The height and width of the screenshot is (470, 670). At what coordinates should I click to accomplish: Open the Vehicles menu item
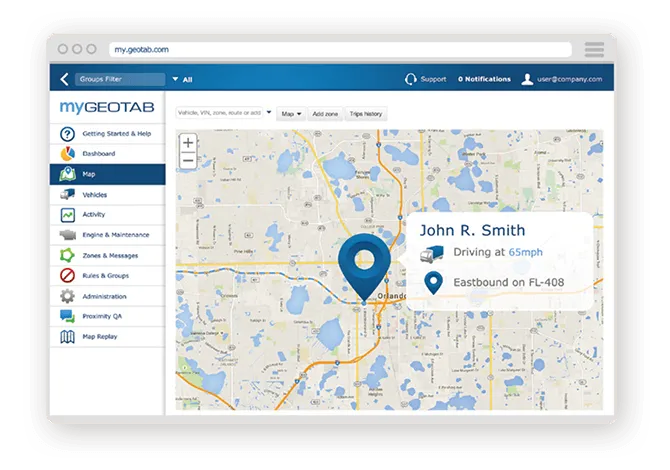[108, 194]
